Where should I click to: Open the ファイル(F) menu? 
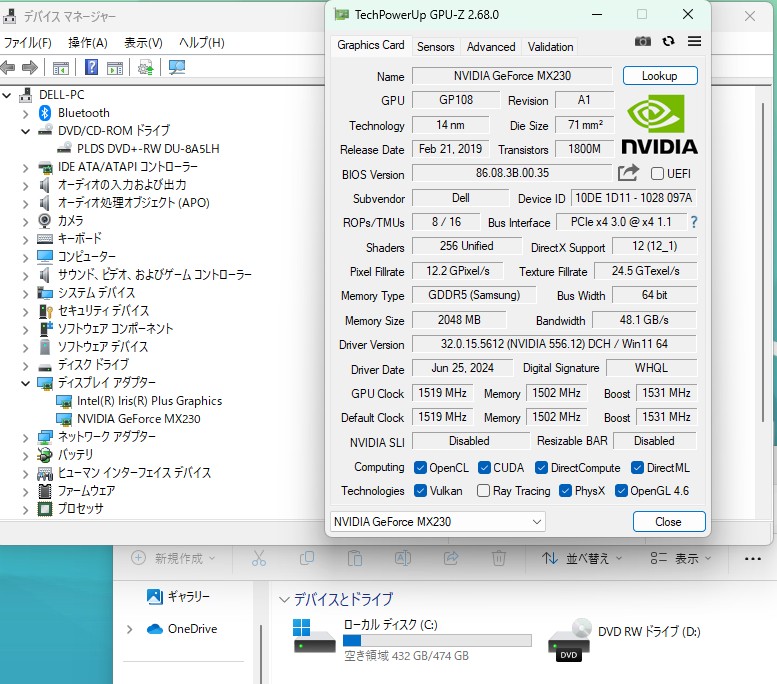click(27, 43)
